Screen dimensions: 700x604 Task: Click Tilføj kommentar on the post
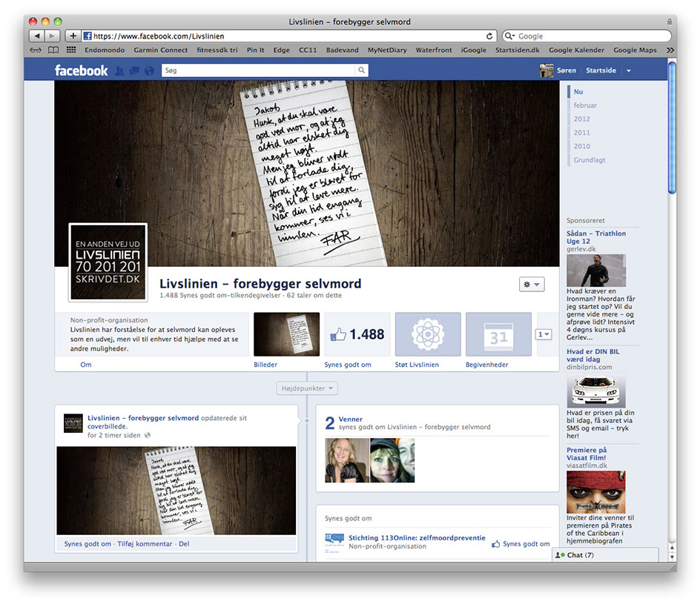145,544
